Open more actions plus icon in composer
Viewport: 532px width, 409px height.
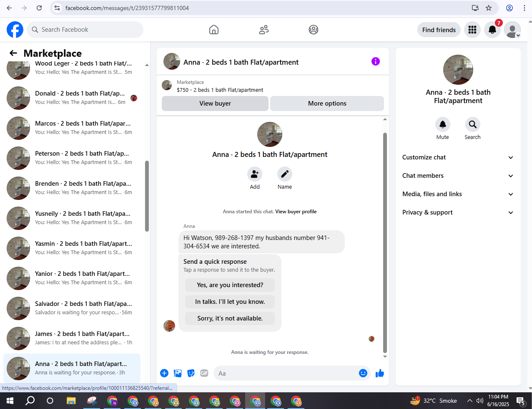coord(164,373)
